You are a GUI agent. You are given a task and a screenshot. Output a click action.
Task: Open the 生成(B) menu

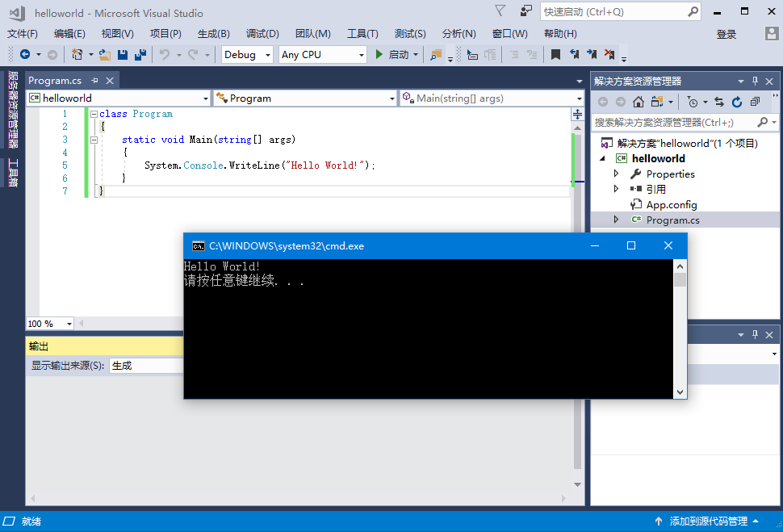[x=213, y=34]
